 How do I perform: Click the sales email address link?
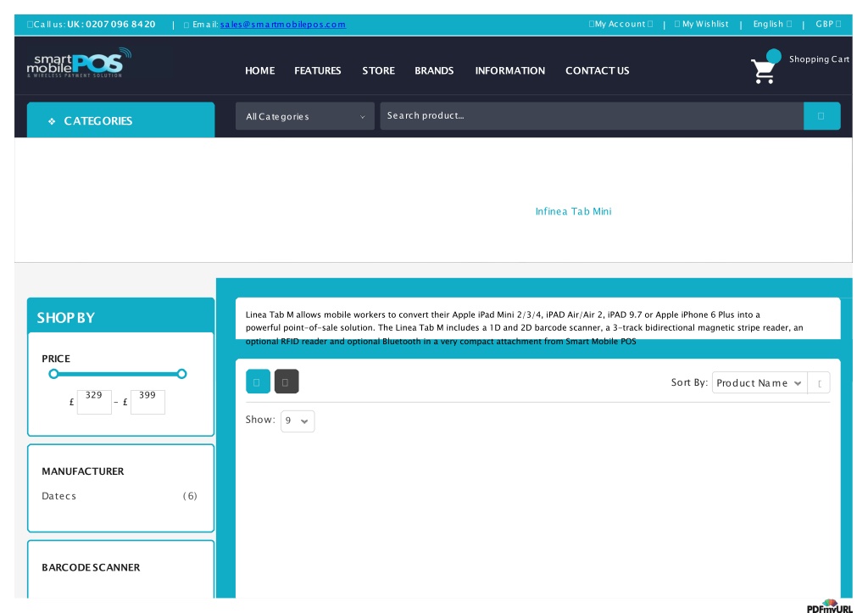coord(283,25)
